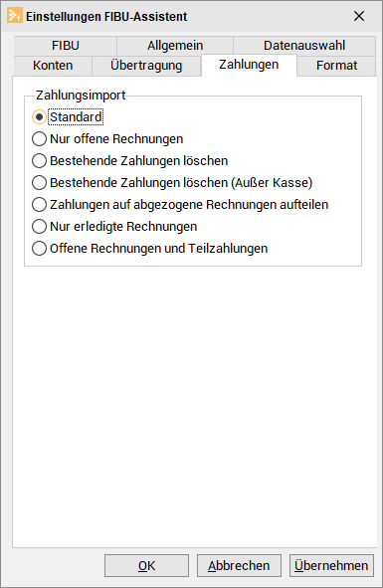This screenshot has height=588, width=383.
Task: Select the Zahlungen tab
Action: click(x=249, y=65)
